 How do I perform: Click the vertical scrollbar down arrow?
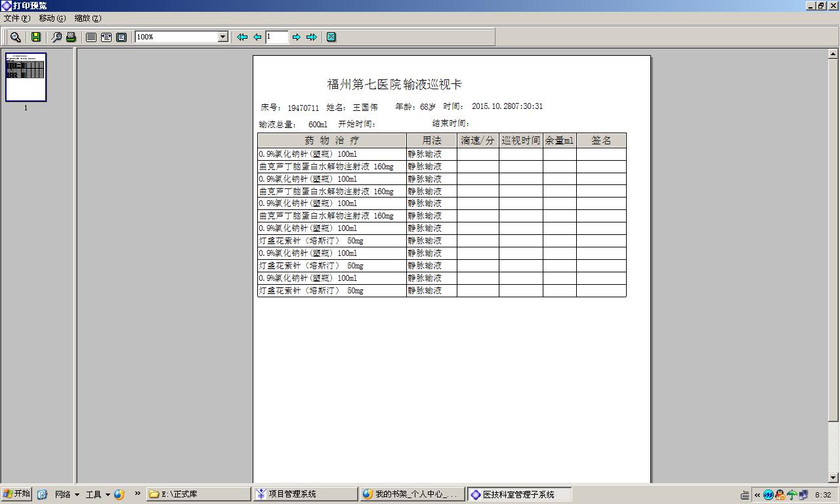[833, 478]
